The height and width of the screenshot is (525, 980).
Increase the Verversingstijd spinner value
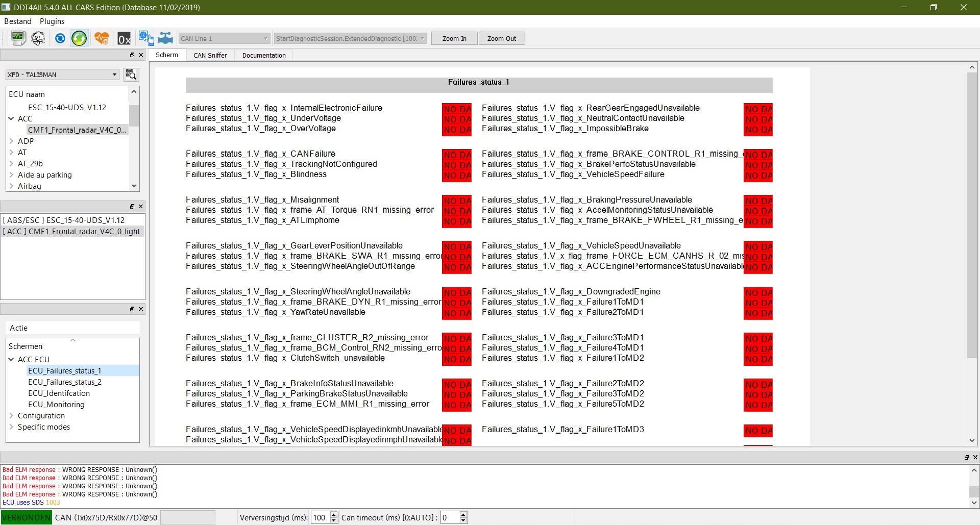[x=334, y=514]
